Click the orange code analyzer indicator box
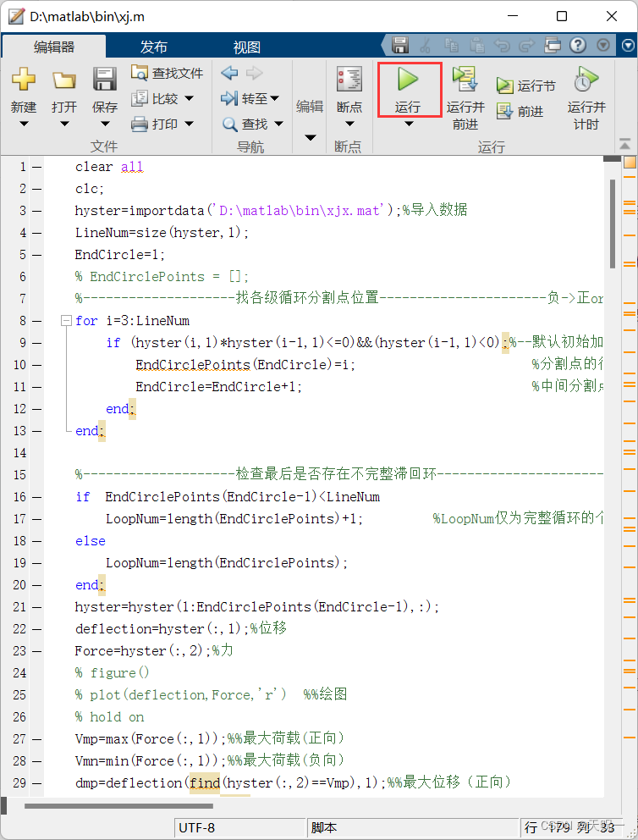 tap(629, 162)
